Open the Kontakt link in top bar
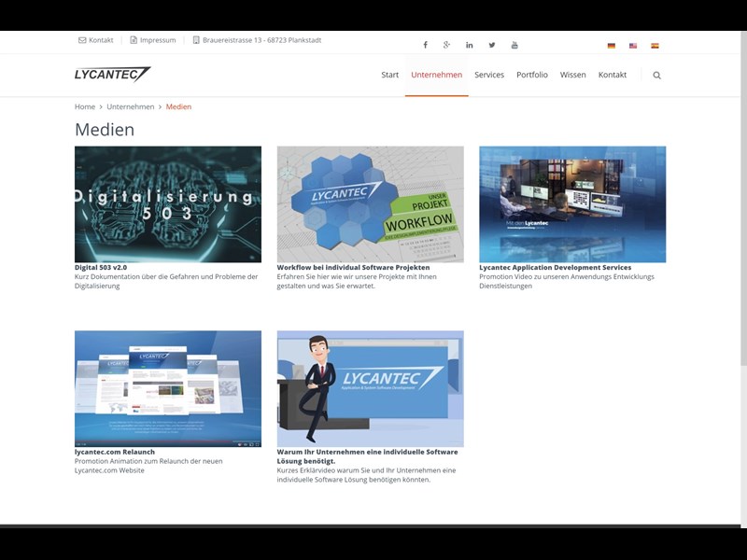The height and width of the screenshot is (560, 747). coord(96,40)
